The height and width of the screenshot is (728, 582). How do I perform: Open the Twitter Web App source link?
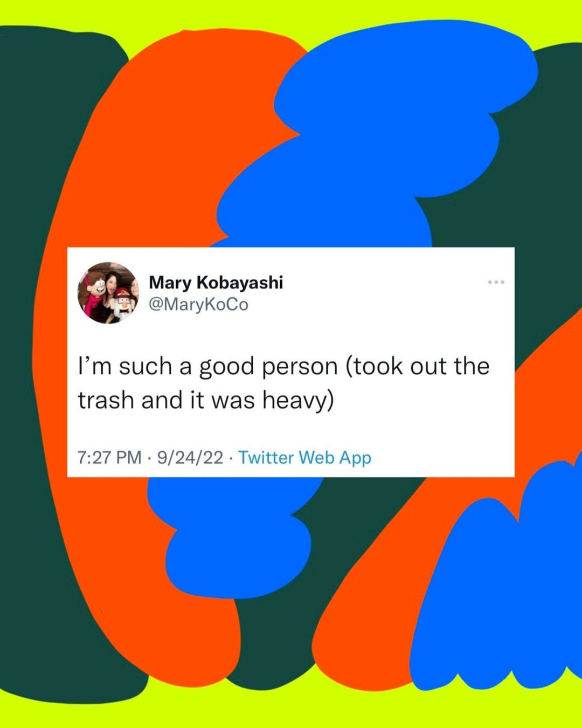point(305,457)
